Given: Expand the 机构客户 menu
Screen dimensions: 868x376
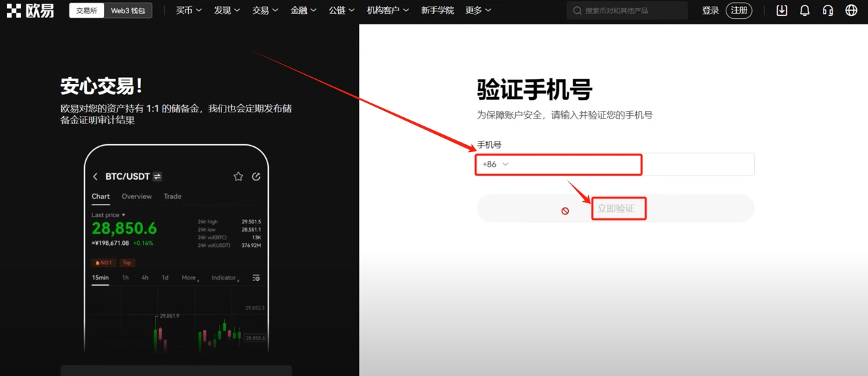Looking at the screenshot, I should [x=388, y=10].
